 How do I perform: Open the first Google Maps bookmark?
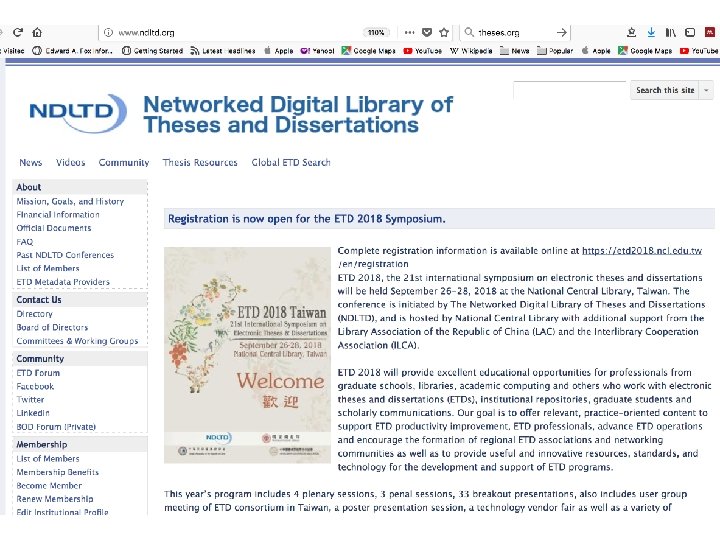[368, 51]
